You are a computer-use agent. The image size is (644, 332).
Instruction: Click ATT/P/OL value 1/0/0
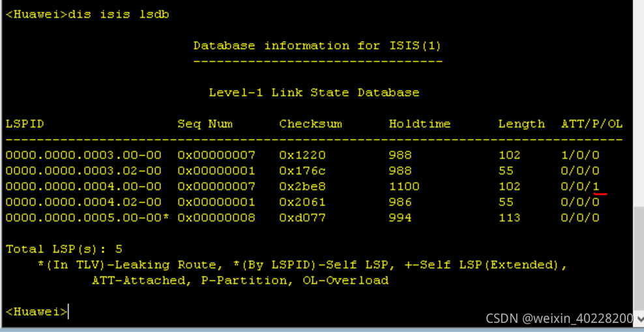580,155
